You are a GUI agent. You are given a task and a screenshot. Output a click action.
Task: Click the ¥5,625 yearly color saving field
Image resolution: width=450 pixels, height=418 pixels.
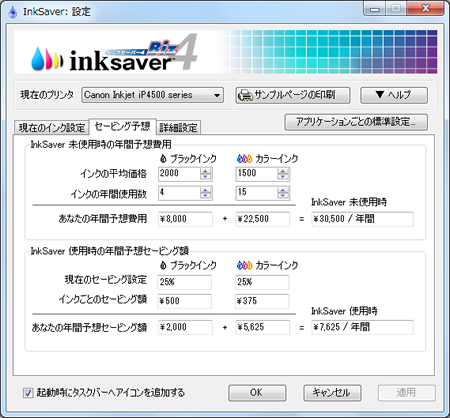click(263, 327)
